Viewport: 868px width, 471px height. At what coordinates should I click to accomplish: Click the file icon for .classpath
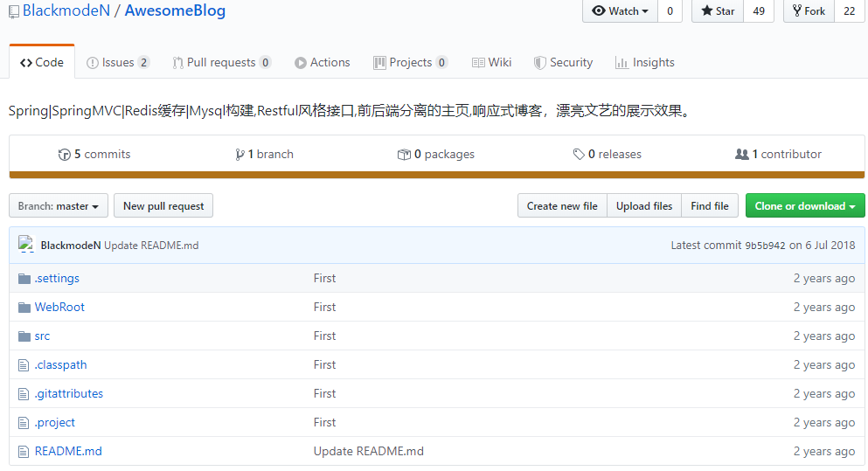24,365
